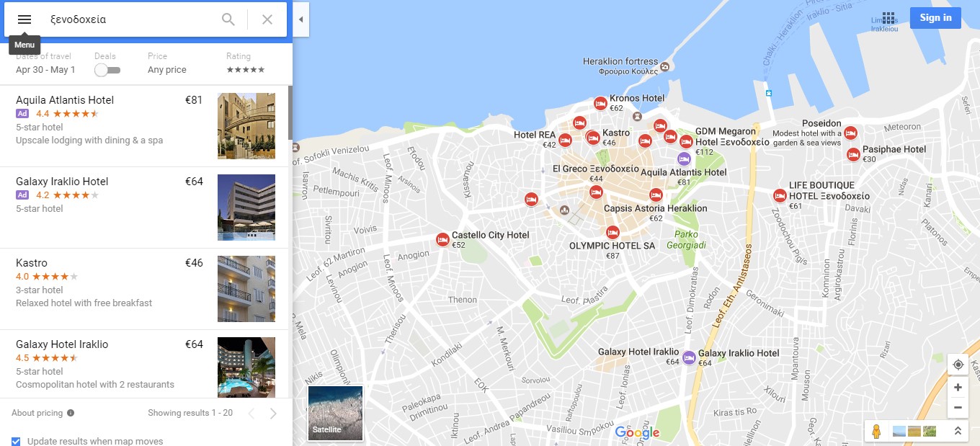Expand the imagery strip double chevron
Screen dimensions: 980x446
pyautogui.click(x=958, y=431)
